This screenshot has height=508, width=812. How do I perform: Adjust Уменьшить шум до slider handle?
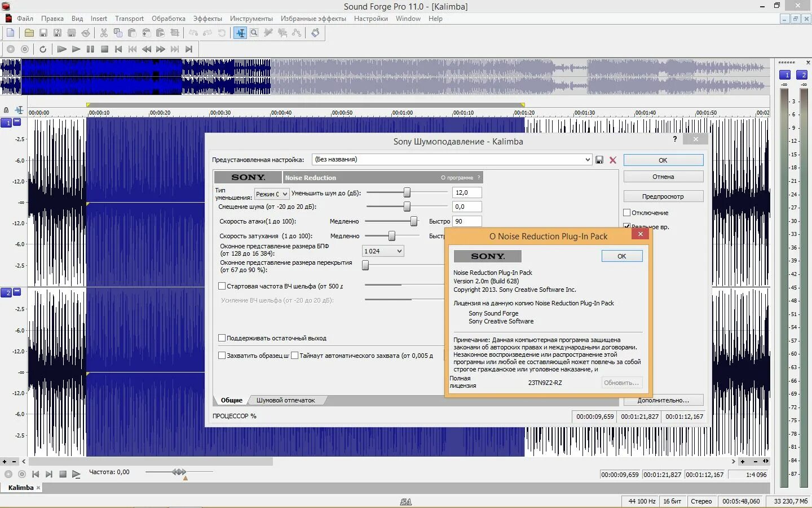coord(407,192)
